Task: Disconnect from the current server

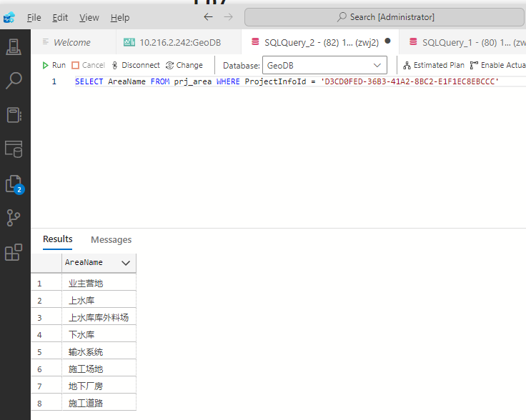Action: [135, 65]
